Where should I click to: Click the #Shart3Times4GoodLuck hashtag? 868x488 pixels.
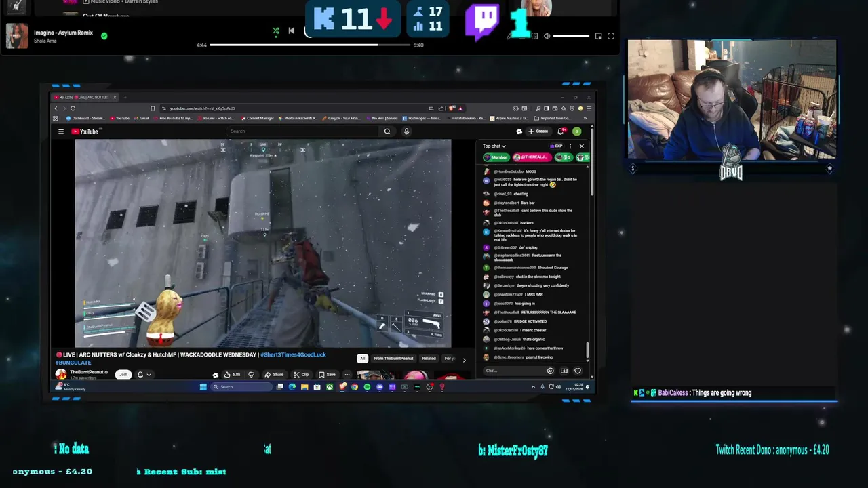coord(293,355)
